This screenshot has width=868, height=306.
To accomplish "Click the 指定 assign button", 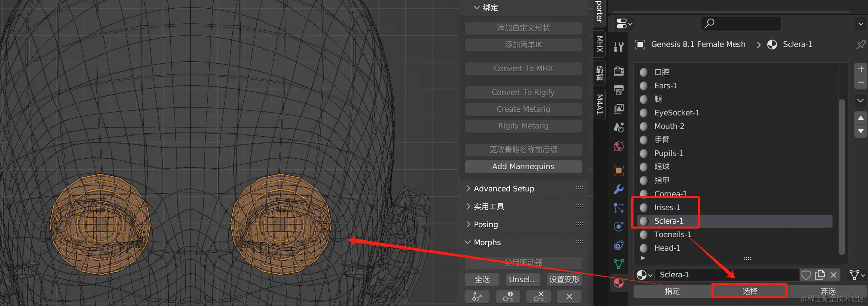I will click(x=672, y=291).
